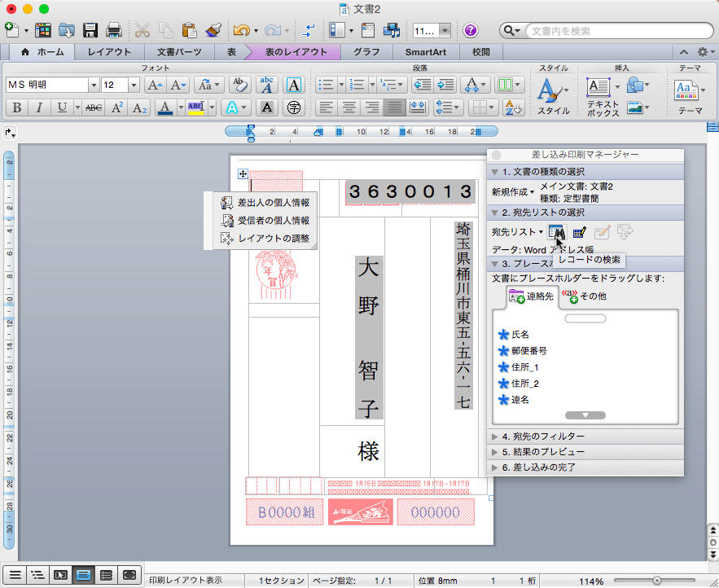Open the 宛先リスト dropdown
Screen dimensions: 719x588
click(517, 232)
